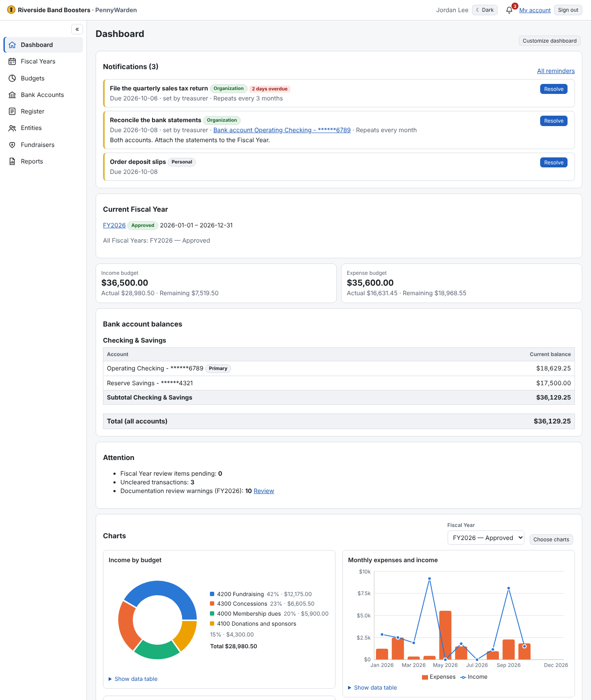Open the All reminders link

click(x=556, y=71)
